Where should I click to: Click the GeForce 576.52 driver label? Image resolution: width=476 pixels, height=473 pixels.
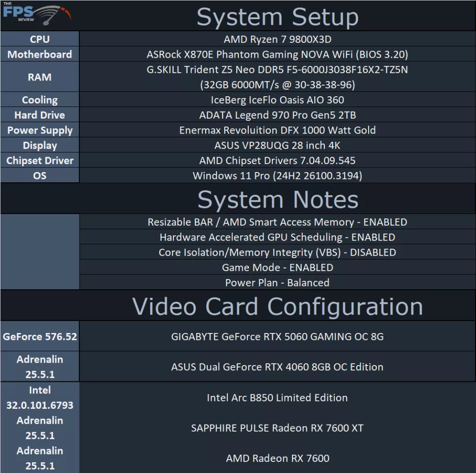[x=40, y=337]
